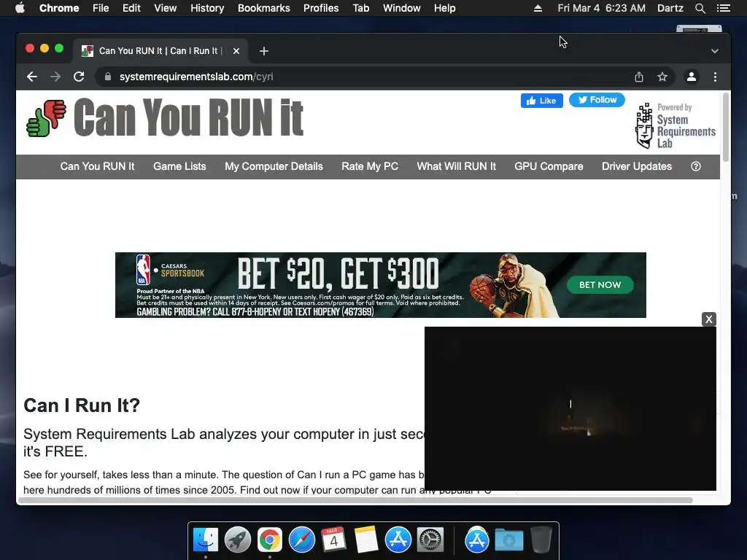Open the History menu
The width and height of the screenshot is (747, 560).
click(207, 8)
